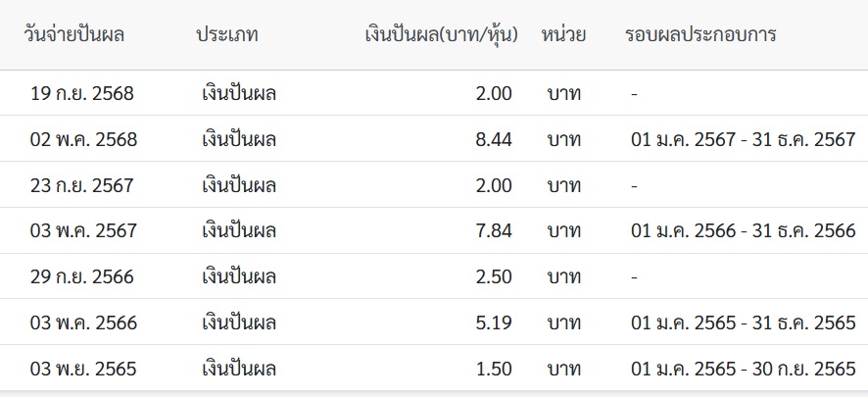Select the 02 พ.ค. 2568 payment date
Image resolution: width=868 pixels, height=397 pixels.
tap(83, 139)
